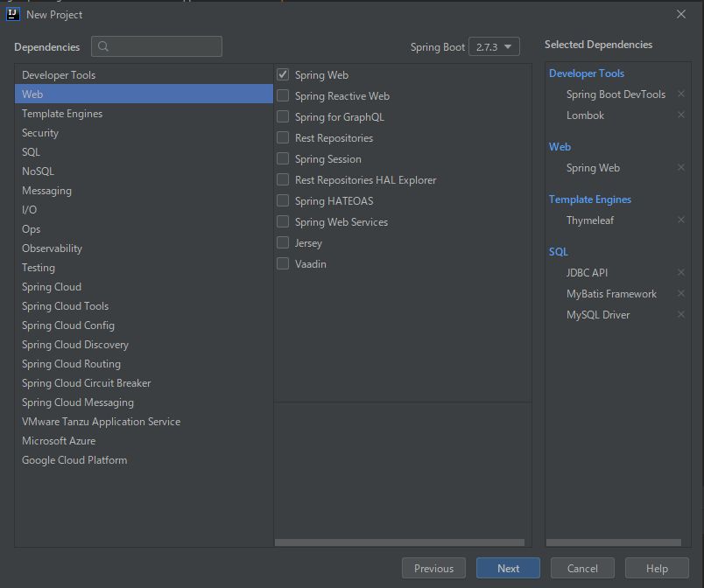The height and width of the screenshot is (588, 704).
Task: Select Thymeleaf entry in Selected Dependencies
Action: click(590, 220)
